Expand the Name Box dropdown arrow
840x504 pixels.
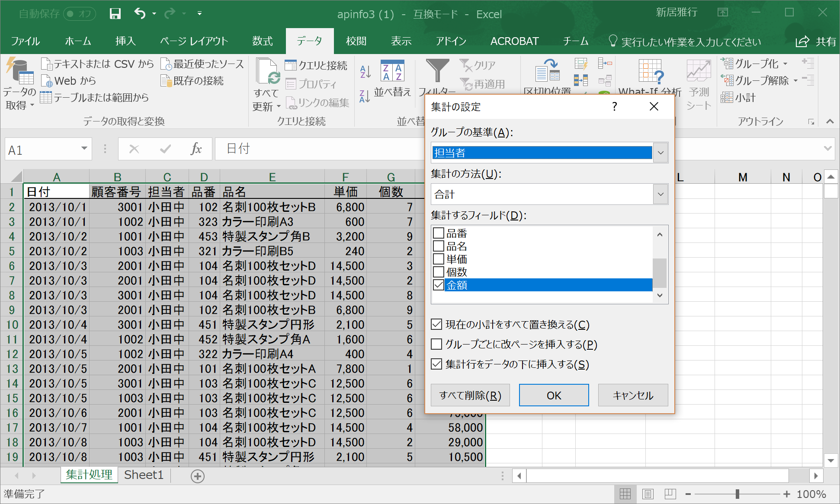[x=84, y=149]
